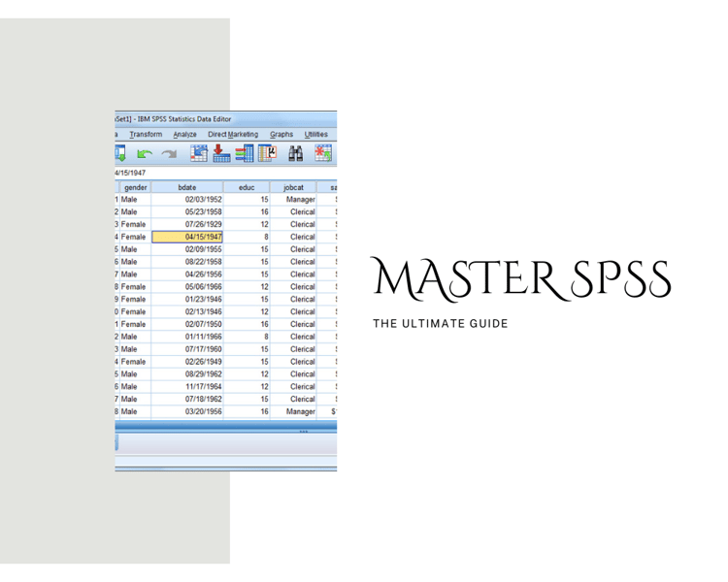Select the bdate column header
Screen dimensions: 728x582
187,187
